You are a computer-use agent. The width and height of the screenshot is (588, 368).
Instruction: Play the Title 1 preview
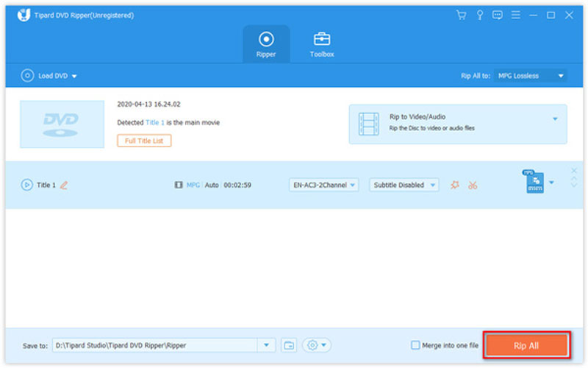[26, 185]
